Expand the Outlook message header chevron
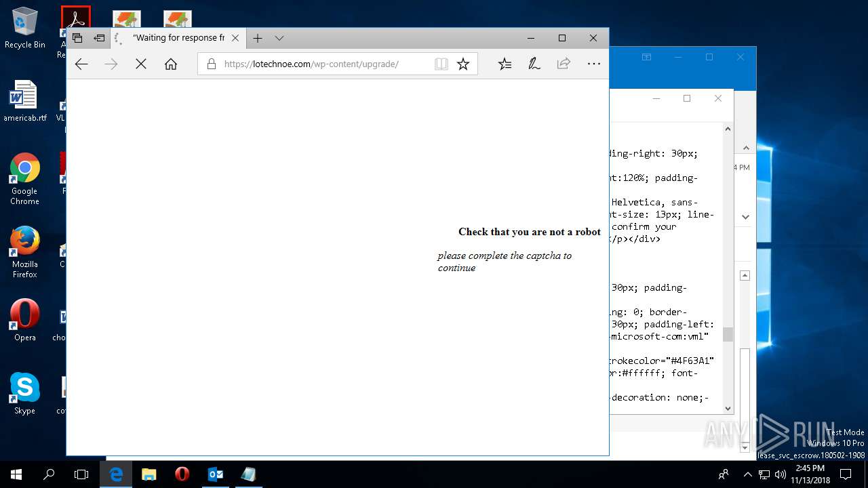The width and height of the screenshot is (868, 488). (x=746, y=217)
